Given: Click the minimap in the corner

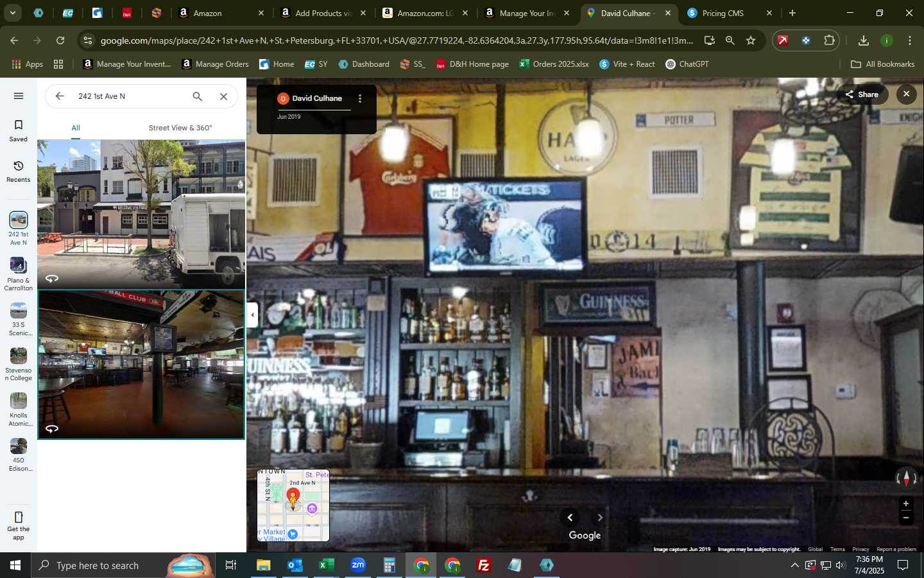Looking at the screenshot, I should (293, 505).
